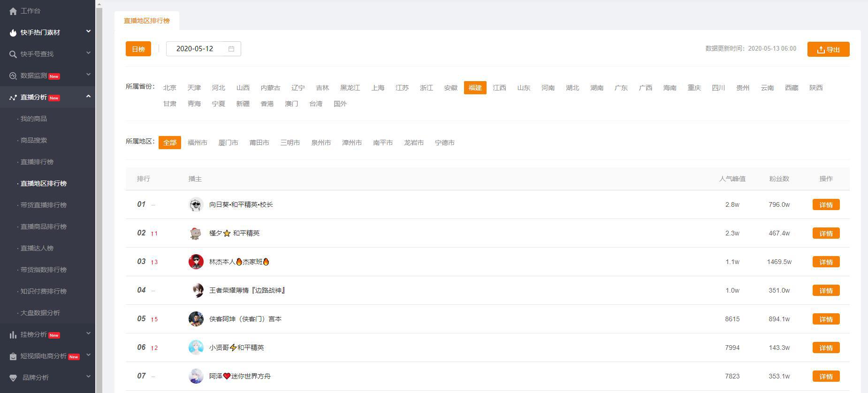This screenshot has width=868, height=393.
Task: Select province 北京
Action: coord(170,88)
